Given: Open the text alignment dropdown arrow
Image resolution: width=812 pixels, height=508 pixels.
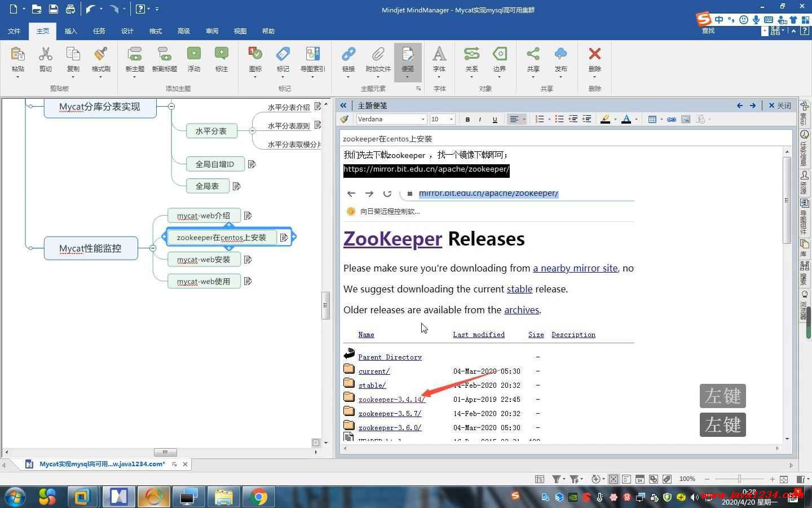Looking at the screenshot, I should pos(524,119).
